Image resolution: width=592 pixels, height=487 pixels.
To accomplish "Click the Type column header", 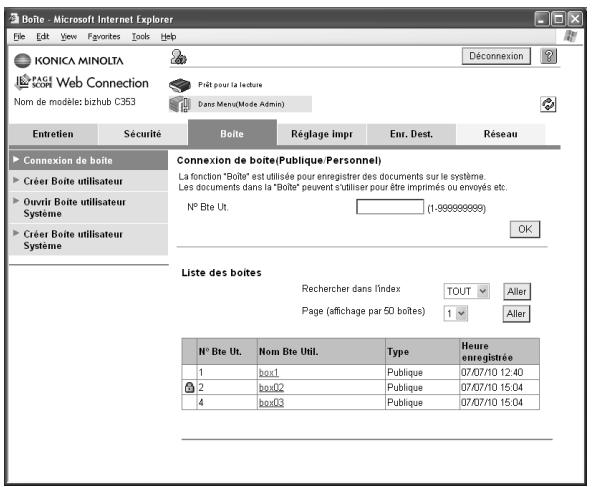I will [422, 351].
